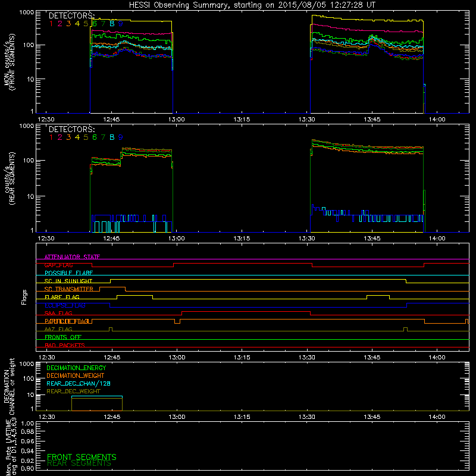Viewport: 476px width, 476px height.
Task: Select magenta detector number 2 in rear segments legend
Action: 60,137
